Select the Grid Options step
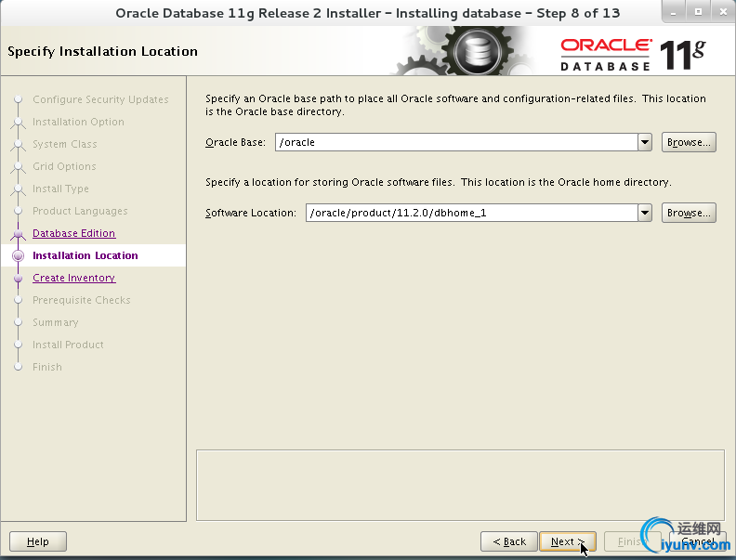Screen dimensions: 736x560 (64, 166)
